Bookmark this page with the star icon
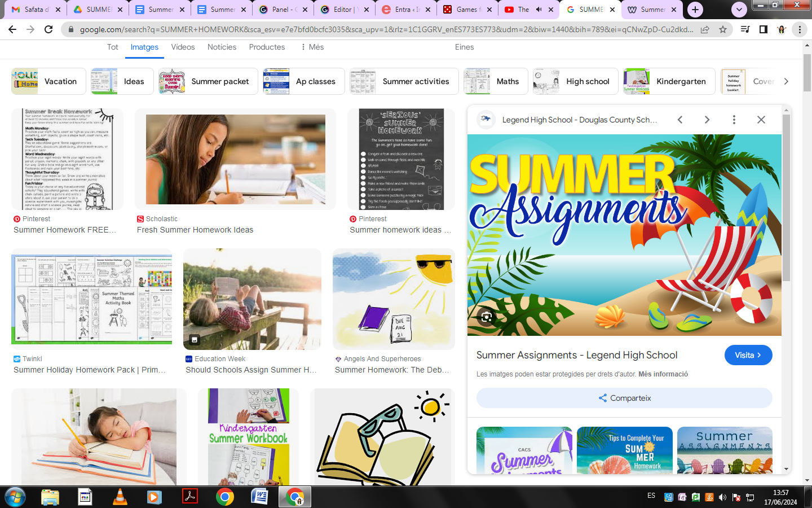812x508 pixels. [x=723, y=29]
